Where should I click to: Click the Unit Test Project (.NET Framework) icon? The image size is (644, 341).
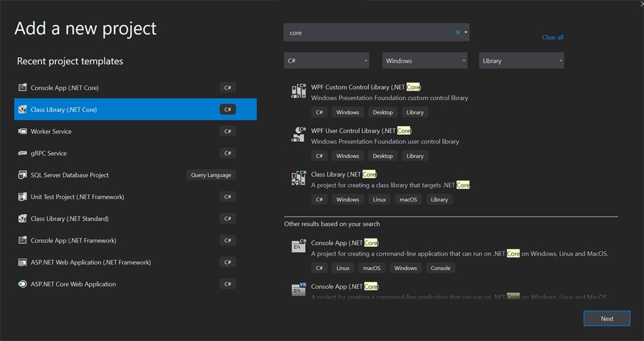[x=23, y=197]
